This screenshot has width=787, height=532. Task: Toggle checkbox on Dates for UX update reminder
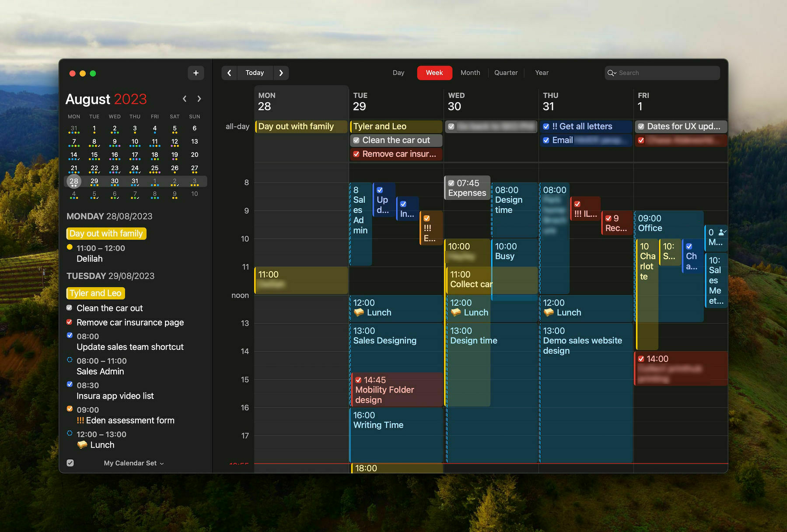click(641, 127)
